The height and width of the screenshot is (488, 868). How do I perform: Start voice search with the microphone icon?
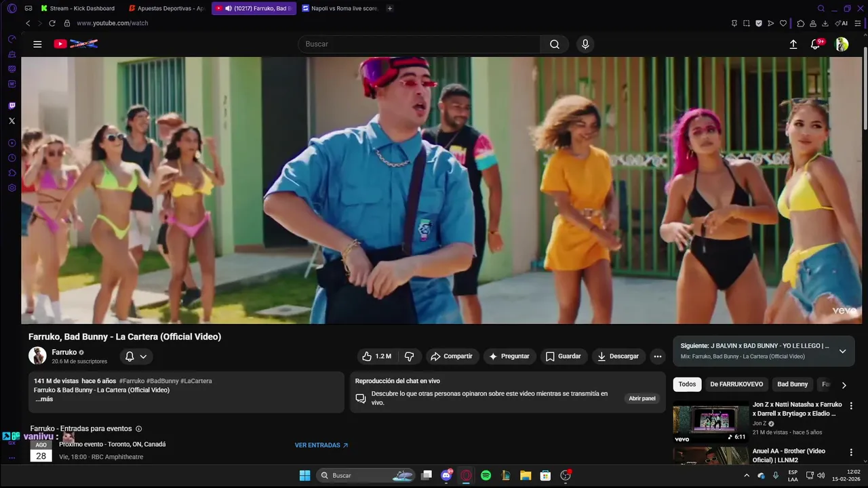point(585,44)
